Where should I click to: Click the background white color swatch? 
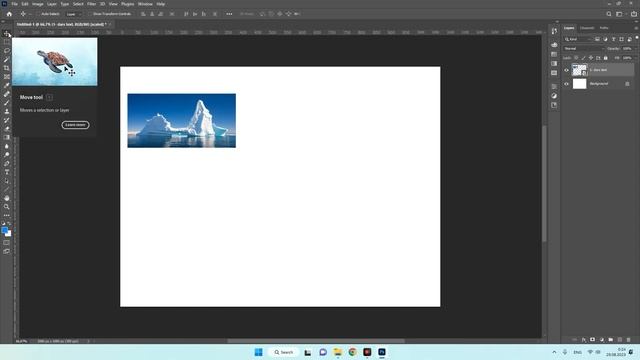(9, 234)
